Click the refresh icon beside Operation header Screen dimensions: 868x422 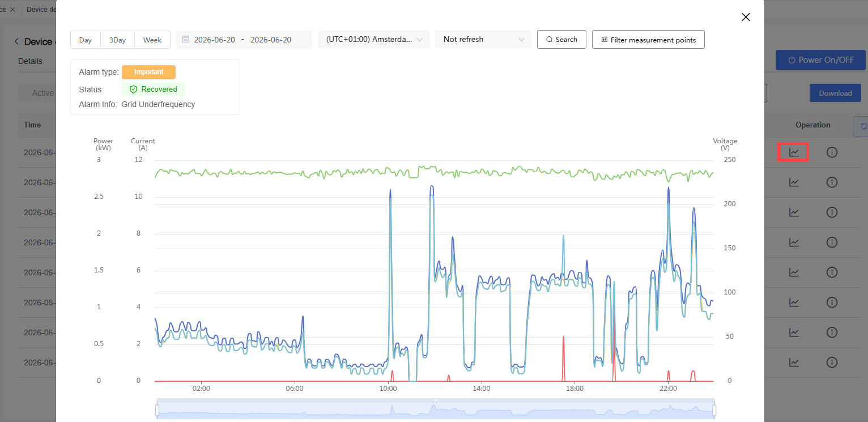click(862, 126)
